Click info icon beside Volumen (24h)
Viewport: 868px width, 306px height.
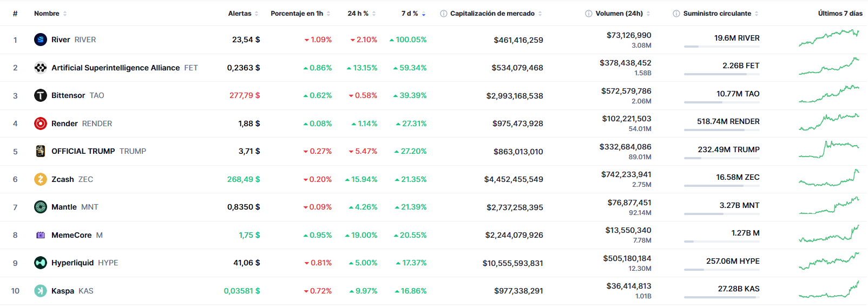click(589, 14)
